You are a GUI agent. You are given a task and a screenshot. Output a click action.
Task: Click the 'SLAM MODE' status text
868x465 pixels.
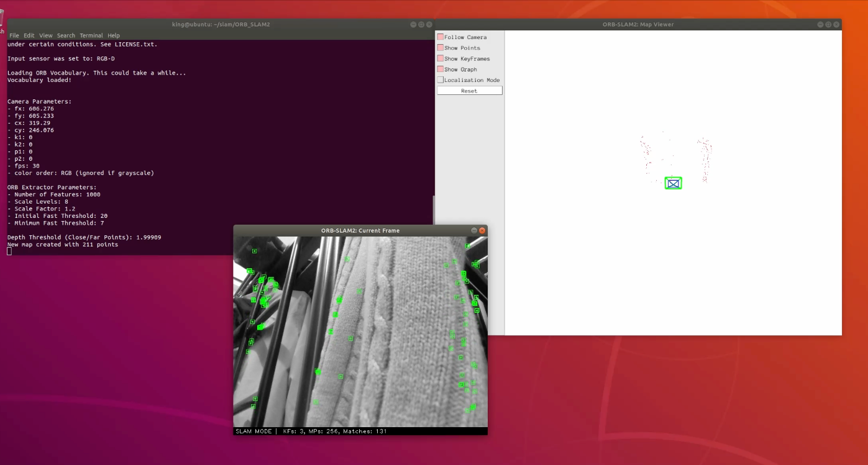254,431
